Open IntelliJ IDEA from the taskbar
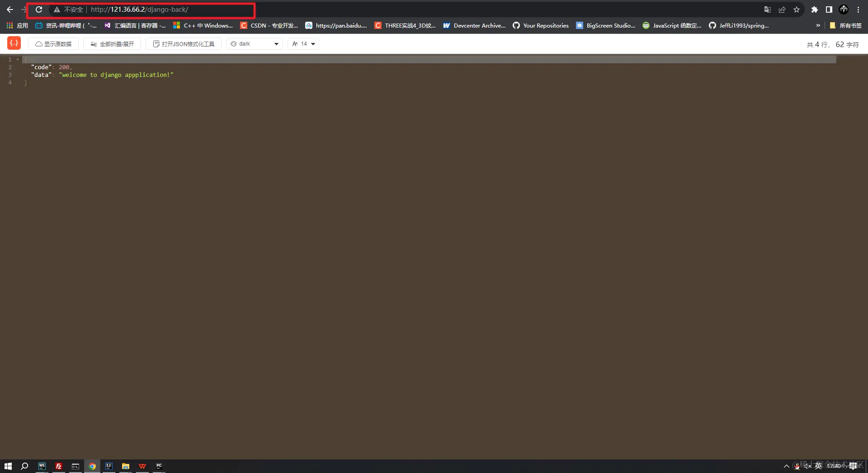The height and width of the screenshot is (473, 868). [x=109, y=466]
